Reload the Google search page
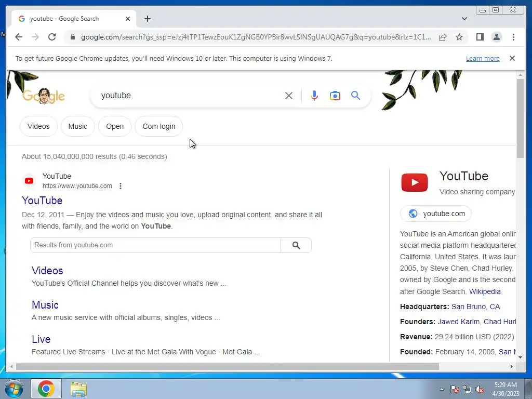 pyautogui.click(x=52, y=37)
